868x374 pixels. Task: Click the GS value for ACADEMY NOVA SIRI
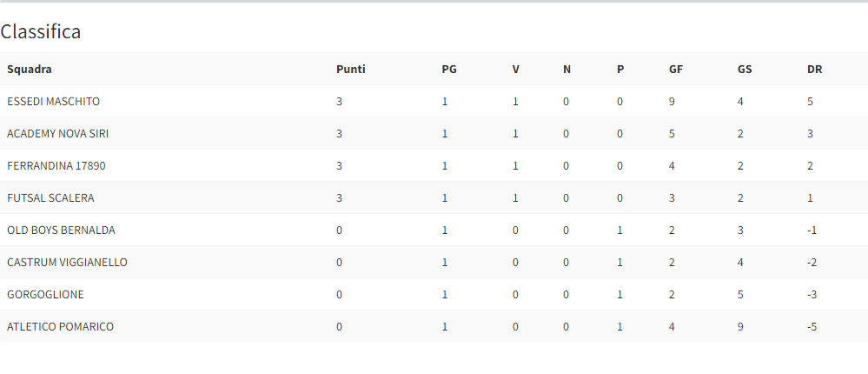click(x=740, y=134)
